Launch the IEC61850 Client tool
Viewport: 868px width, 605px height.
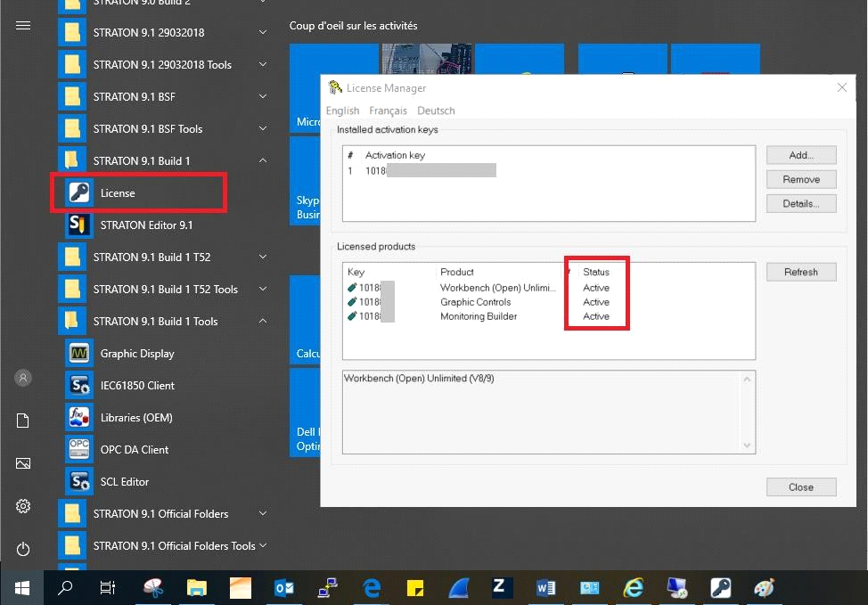[138, 385]
